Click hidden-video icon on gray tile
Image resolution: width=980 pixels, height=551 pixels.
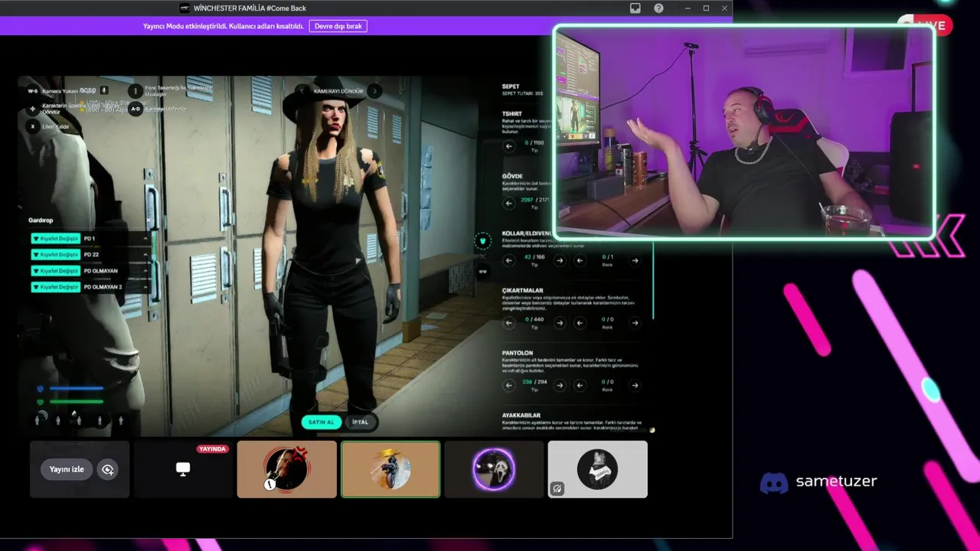pos(557,488)
